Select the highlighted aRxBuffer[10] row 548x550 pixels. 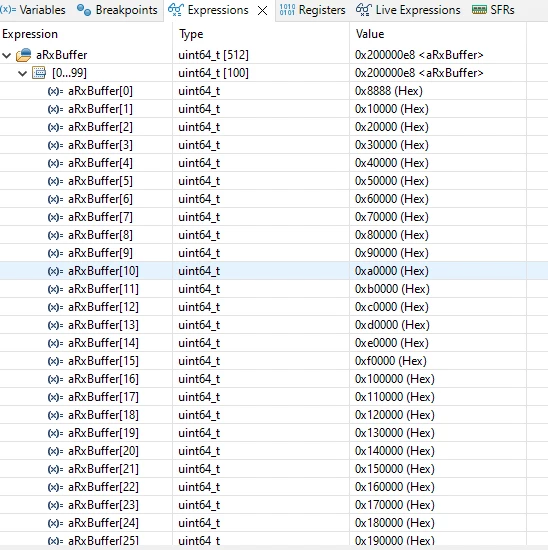tap(274, 271)
